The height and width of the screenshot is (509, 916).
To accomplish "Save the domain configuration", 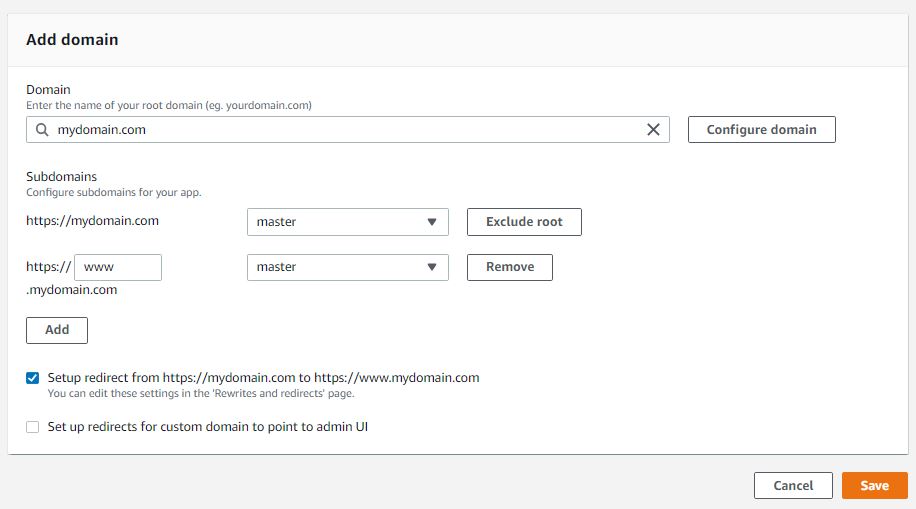I will [x=875, y=486].
